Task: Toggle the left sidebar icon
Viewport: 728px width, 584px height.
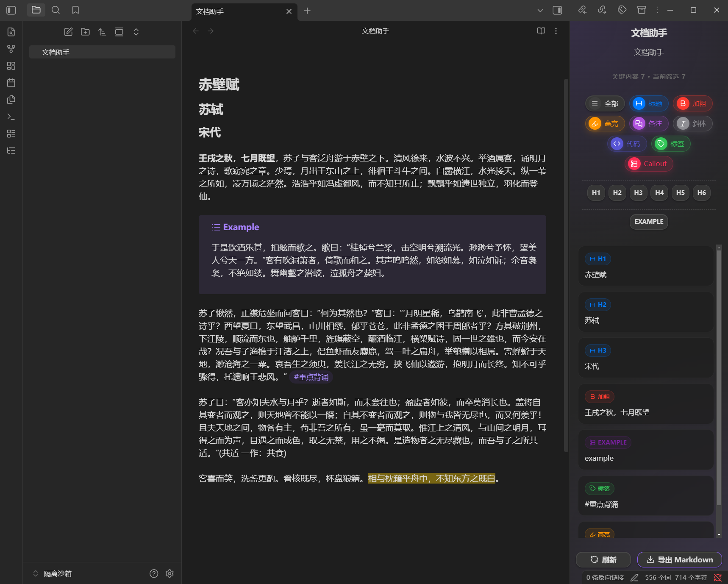Action: pos(11,10)
